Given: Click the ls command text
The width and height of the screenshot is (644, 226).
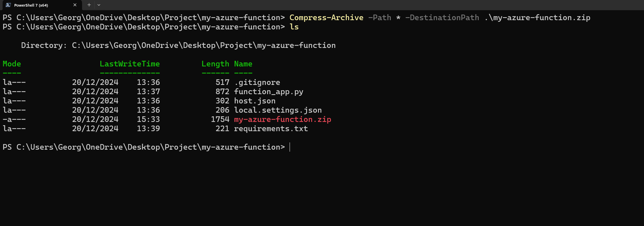Looking at the screenshot, I should pos(294,27).
